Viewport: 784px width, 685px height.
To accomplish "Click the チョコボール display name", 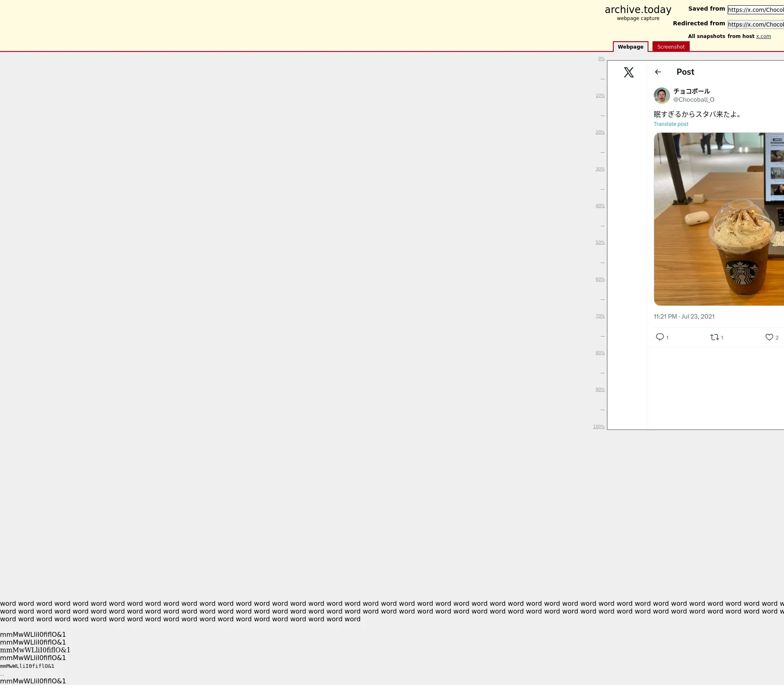I will (x=691, y=91).
